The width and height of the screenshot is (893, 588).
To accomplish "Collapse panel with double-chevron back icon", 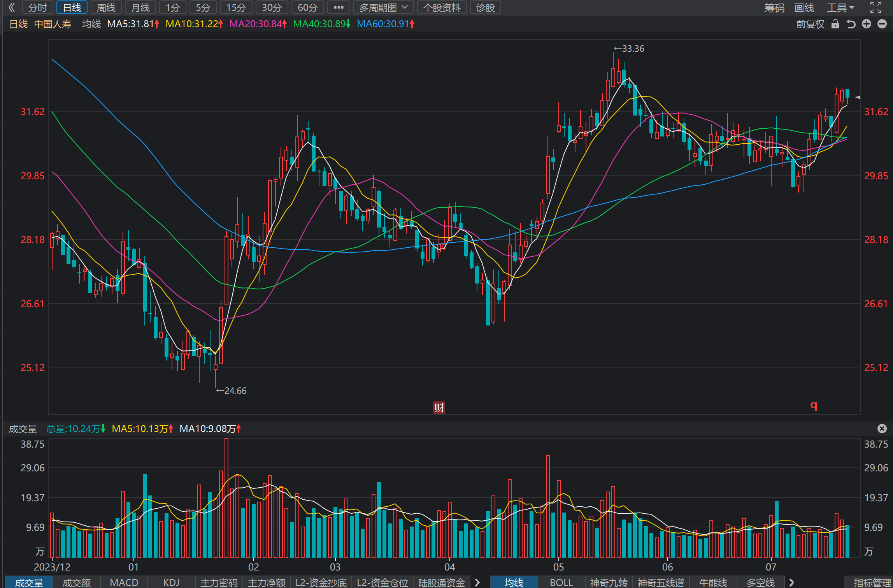I will pos(12,7).
